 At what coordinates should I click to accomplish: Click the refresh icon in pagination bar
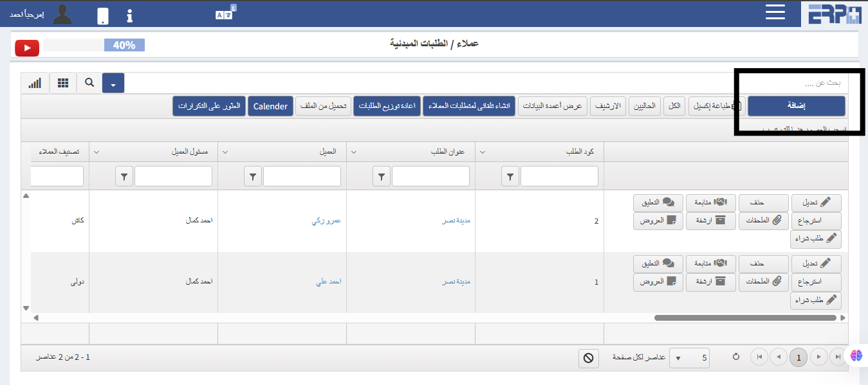(x=735, y=357)
